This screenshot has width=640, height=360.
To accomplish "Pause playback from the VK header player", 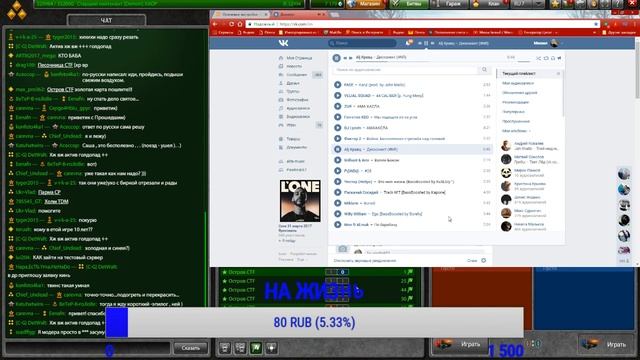I will 426,43.
